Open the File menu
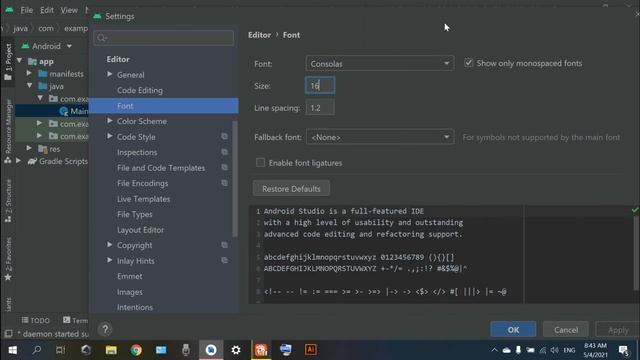640x360 pixels. pos(27,10)
